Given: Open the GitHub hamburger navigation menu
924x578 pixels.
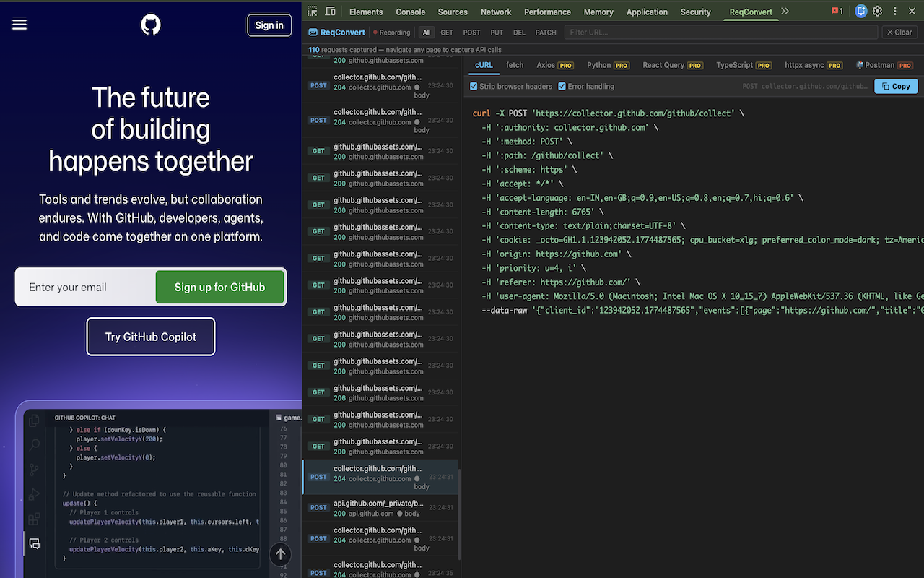Looking at the screenshot, I should coord(19,25).
